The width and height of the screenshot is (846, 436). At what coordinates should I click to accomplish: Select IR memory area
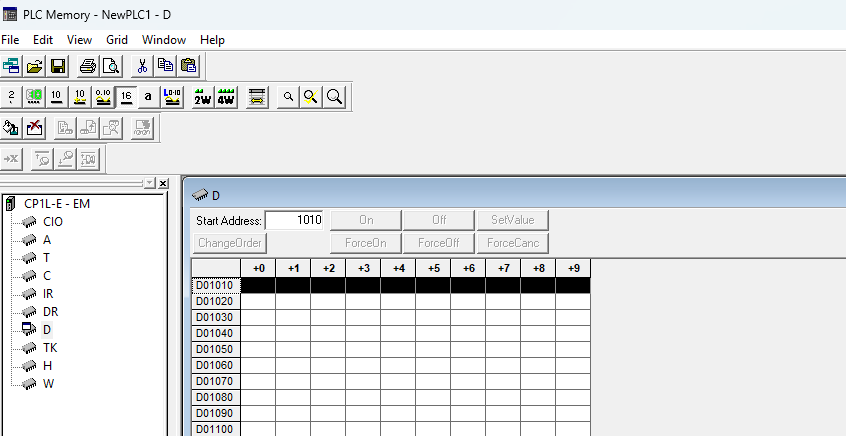tap(48, 294)
